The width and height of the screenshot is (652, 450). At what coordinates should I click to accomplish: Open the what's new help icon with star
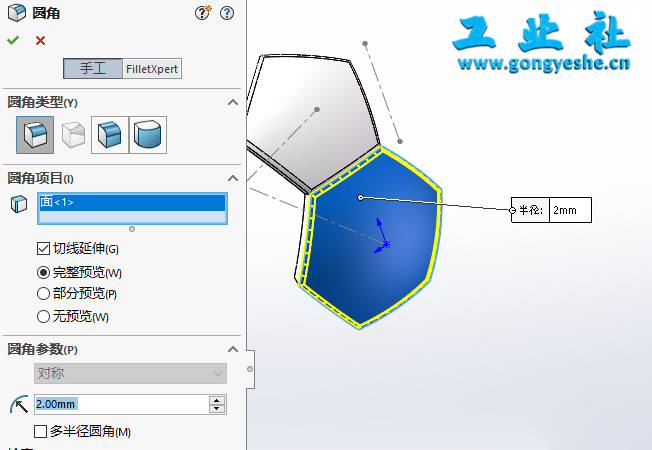203,13
